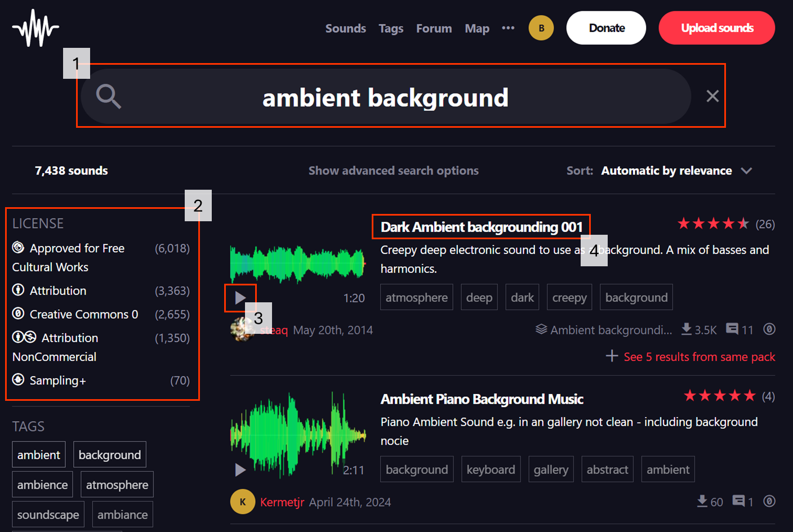Open Kermetjr's profile avatar
Viewport: 793px width, 532px height.
click(243, 502)
